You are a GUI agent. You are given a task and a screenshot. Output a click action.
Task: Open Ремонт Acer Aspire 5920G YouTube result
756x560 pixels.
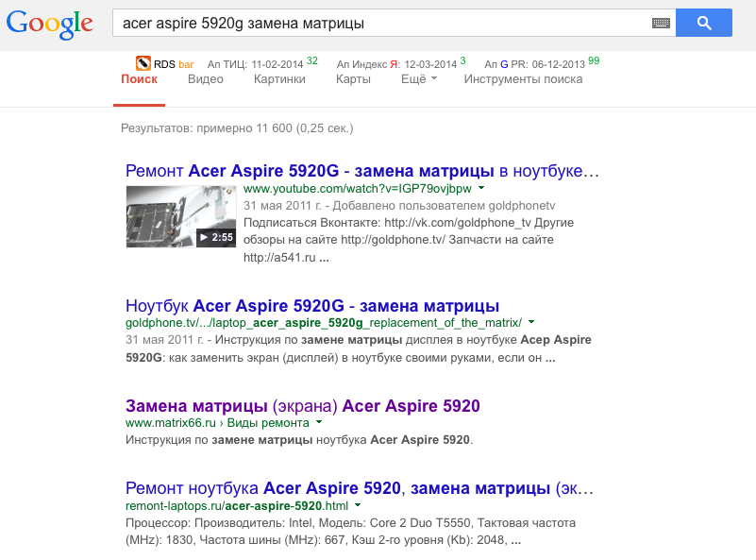click(x=362, y=171)
